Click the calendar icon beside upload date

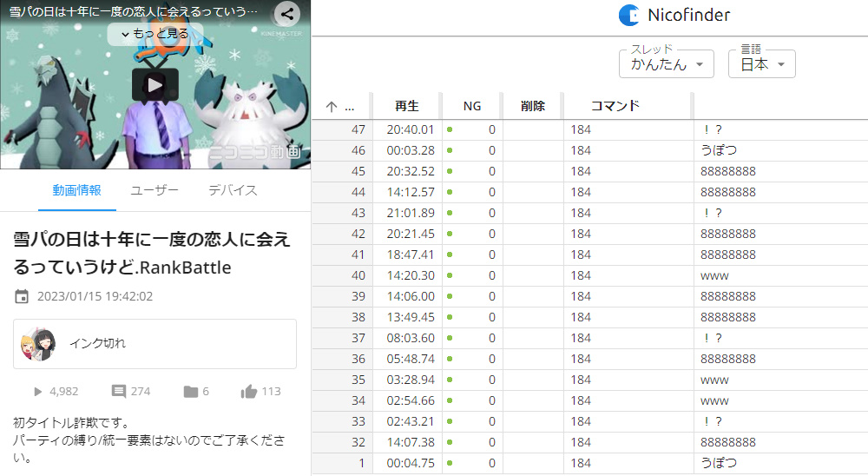22,297
